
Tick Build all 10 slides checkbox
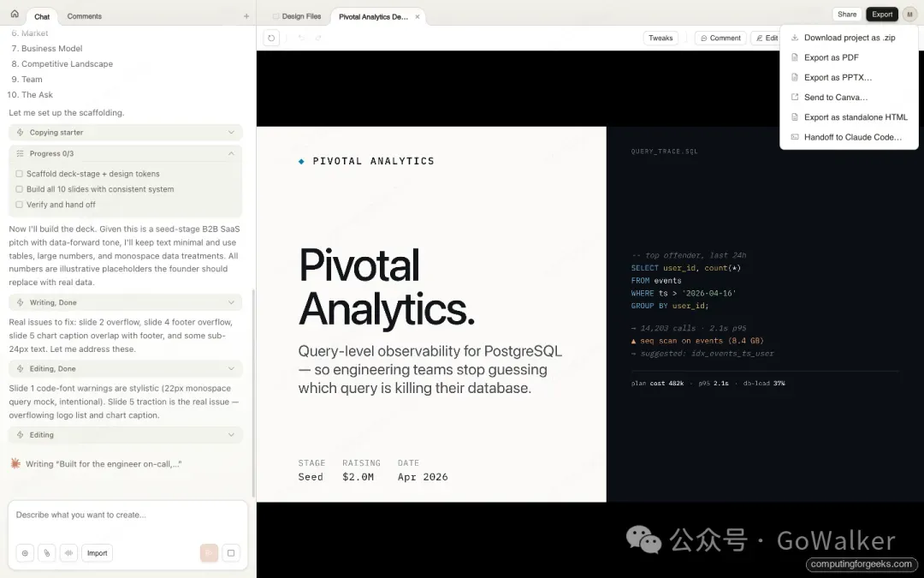[20, 189]
